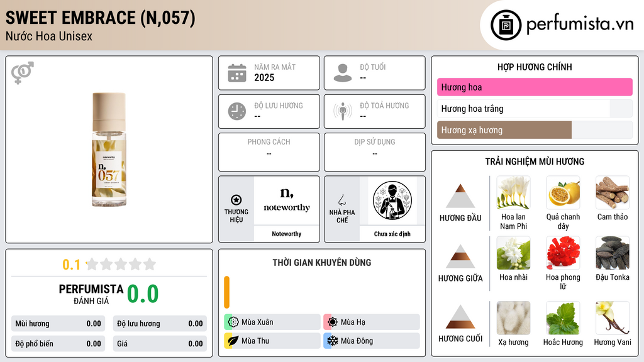Click the perfumista.vn bottle logo icon

[506, 25]
